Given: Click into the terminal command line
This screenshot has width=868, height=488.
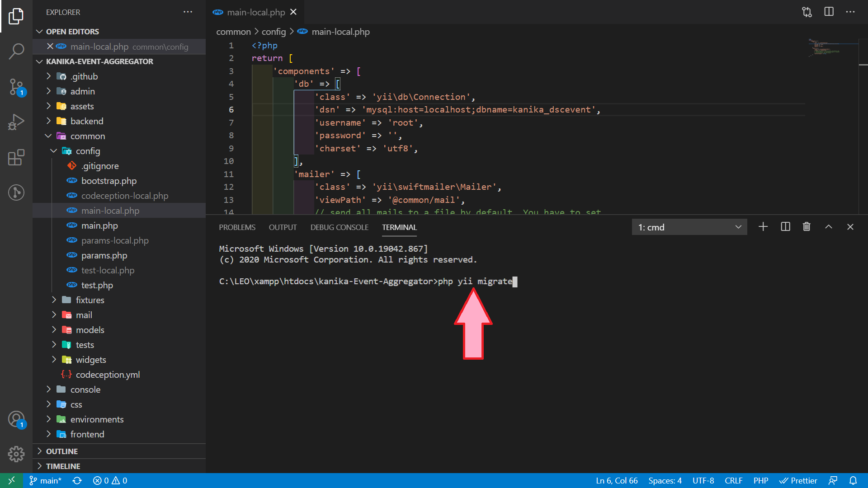Looking at the screenshot, I should (x=368, y=282).
